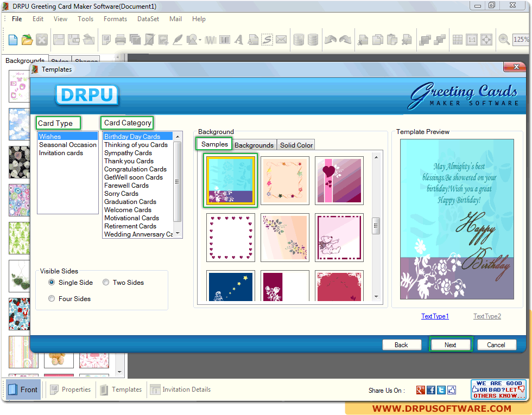Click the Redo arrow icon
The width and height of the screenshot is (532, 415).
coord(345,40)
